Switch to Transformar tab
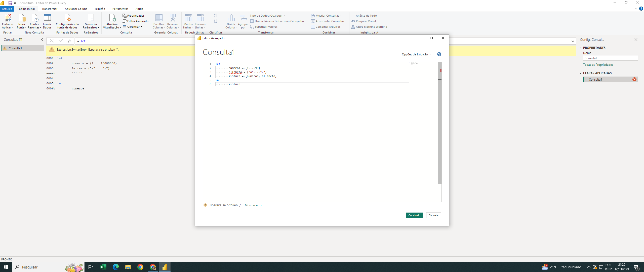 pos(50,9)
